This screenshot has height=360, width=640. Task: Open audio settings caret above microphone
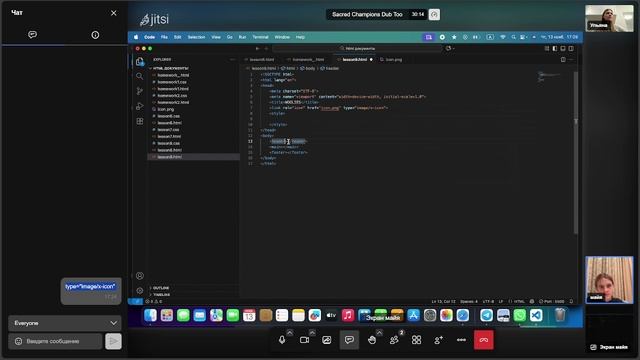point(290,333)
